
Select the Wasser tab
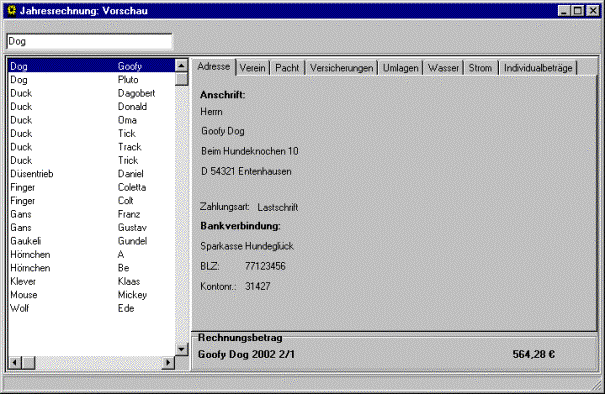[x=443, y=68]
